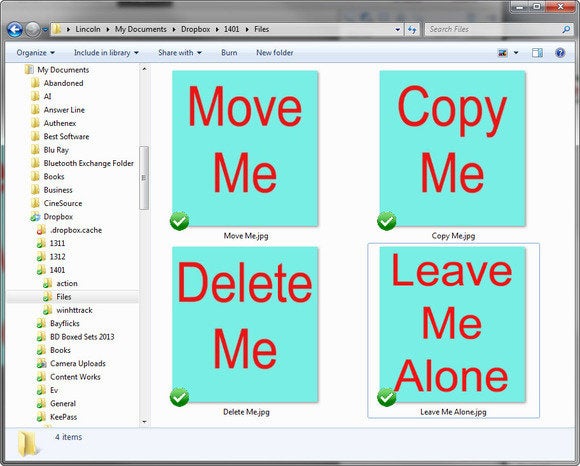Viewport: 580px width, 466px height.
Task: Expand the arrow after My Documents breadcrumb
Action: click(x=174, y=29)
